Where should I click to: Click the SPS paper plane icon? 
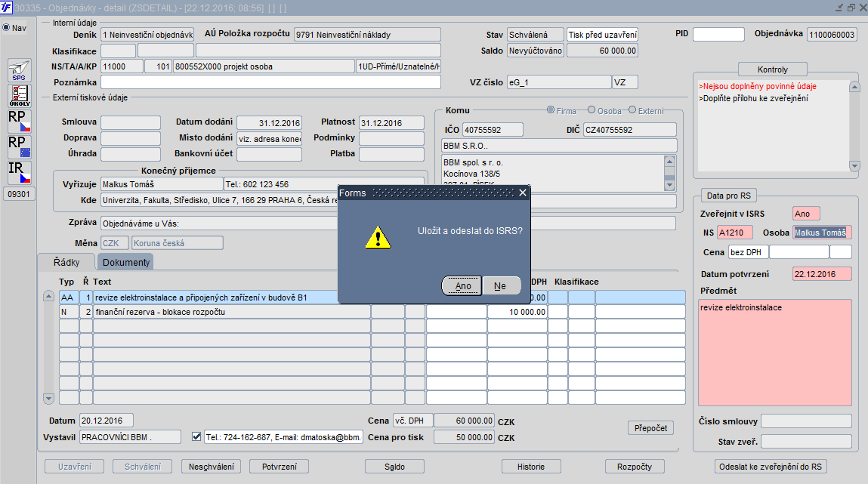point(20,70)
